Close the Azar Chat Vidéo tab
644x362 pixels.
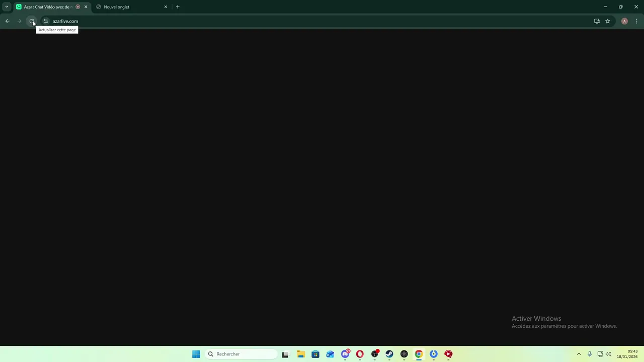click(x=86, y=7)
